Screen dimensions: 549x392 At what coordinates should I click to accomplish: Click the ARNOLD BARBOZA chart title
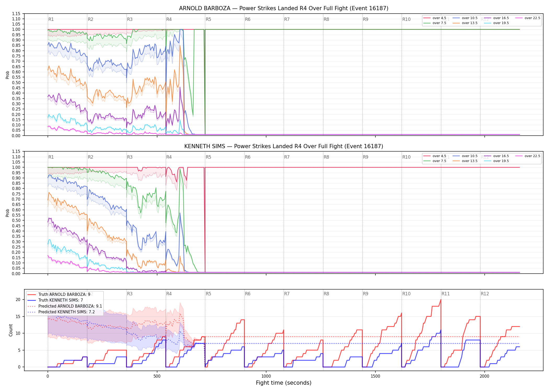pos(284,8)
